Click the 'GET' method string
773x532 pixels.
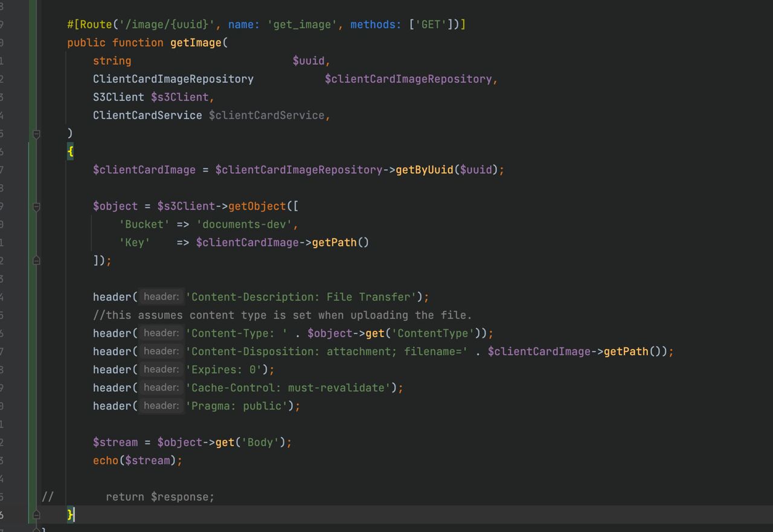[431, 25]
